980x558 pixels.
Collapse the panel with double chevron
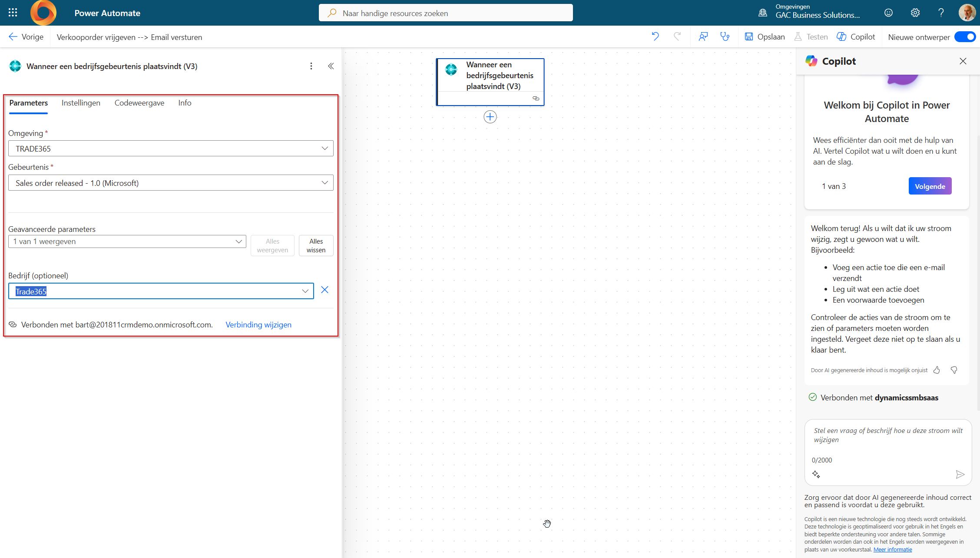[331, 66]
